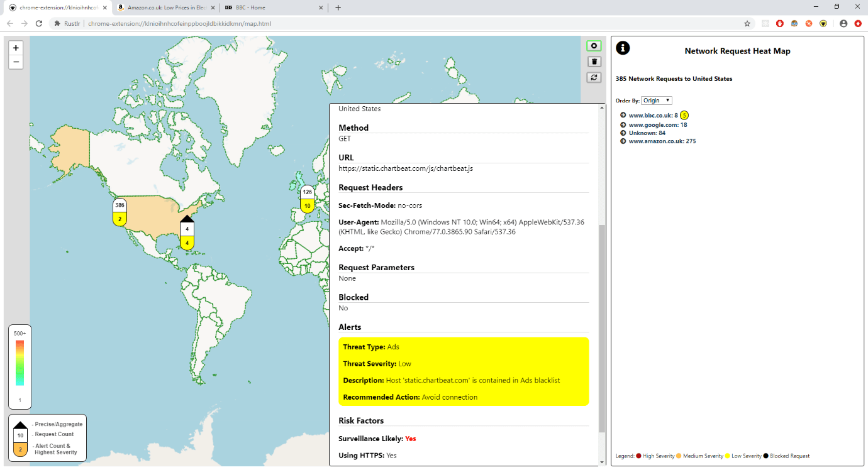Image resolution: width=868 pixels, height=470 pixels.
Task: Click the map zoom in plus button
Action: coord(16,48)
